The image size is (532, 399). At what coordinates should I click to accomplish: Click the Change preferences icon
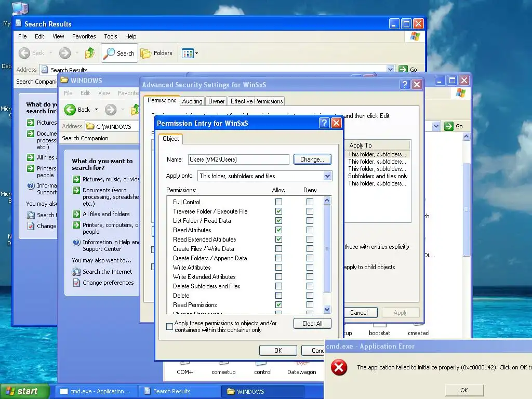(76, 283)
